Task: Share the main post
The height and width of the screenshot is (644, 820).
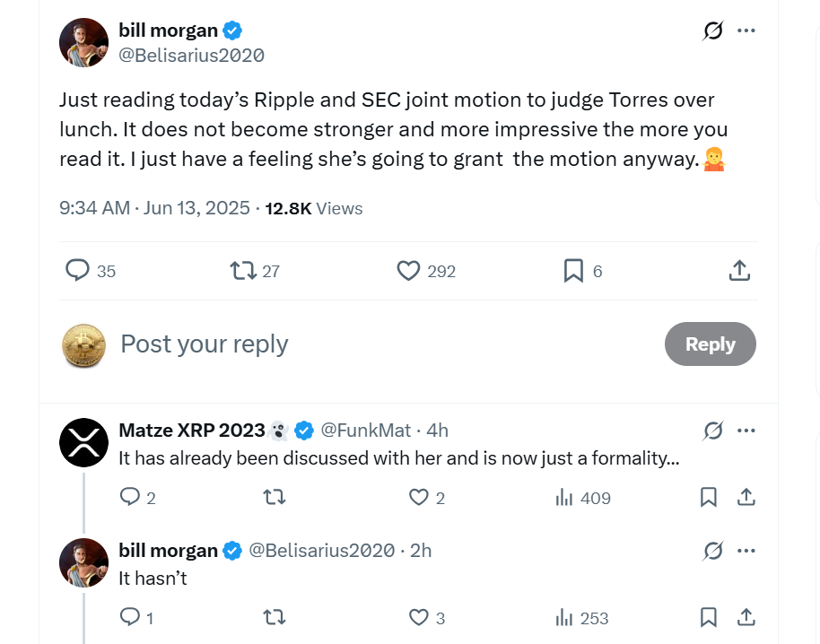Action: click(738, 271)
